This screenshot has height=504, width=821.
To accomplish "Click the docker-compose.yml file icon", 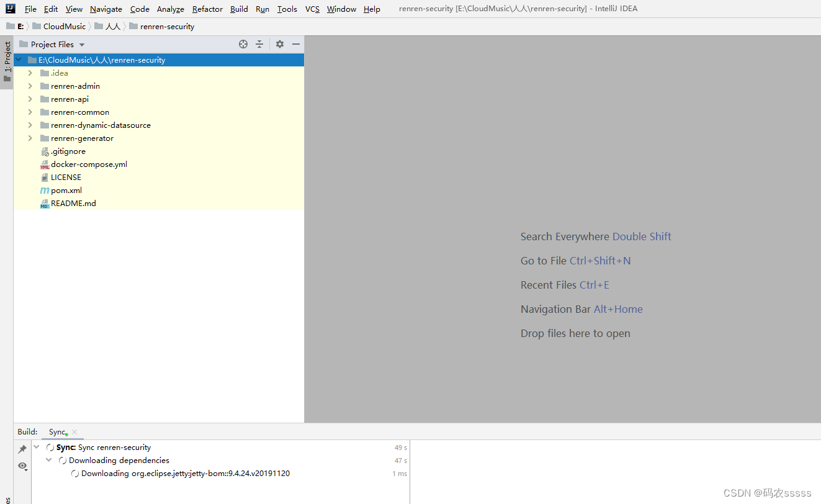I will (45, 164).
